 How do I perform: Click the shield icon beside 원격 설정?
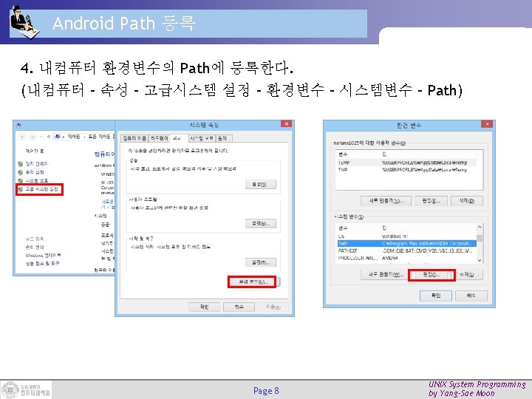[x=21, y=172]
